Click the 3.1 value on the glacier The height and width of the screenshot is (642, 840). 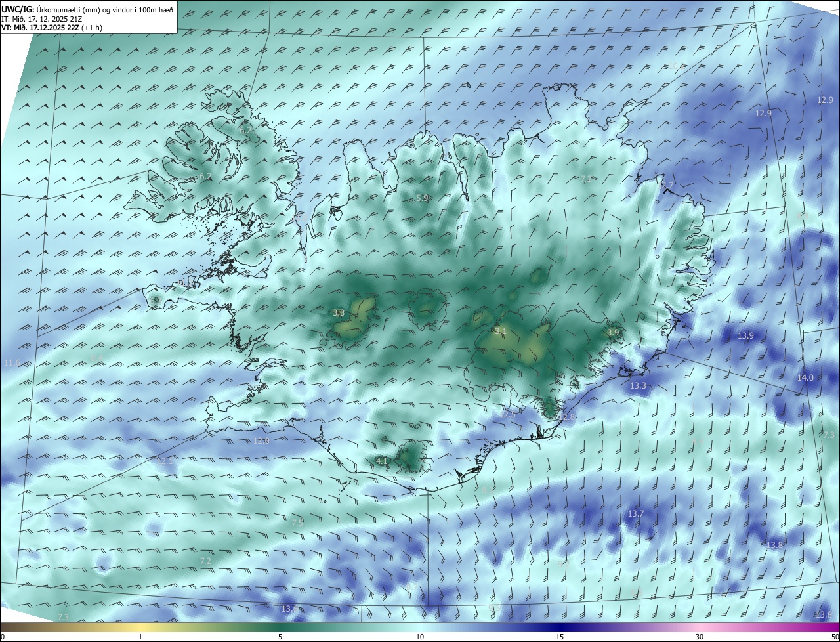tap(500, 330)
